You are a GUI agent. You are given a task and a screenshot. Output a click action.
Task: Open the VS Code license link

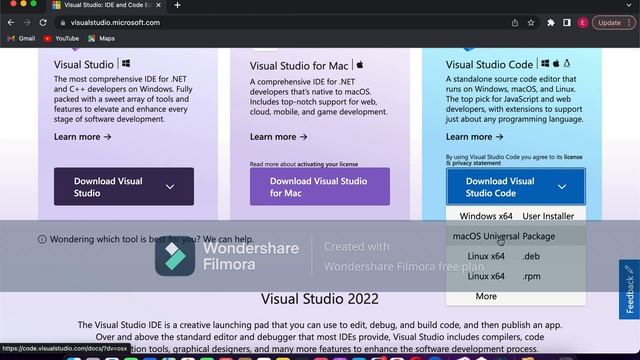(x=573, y=157)
